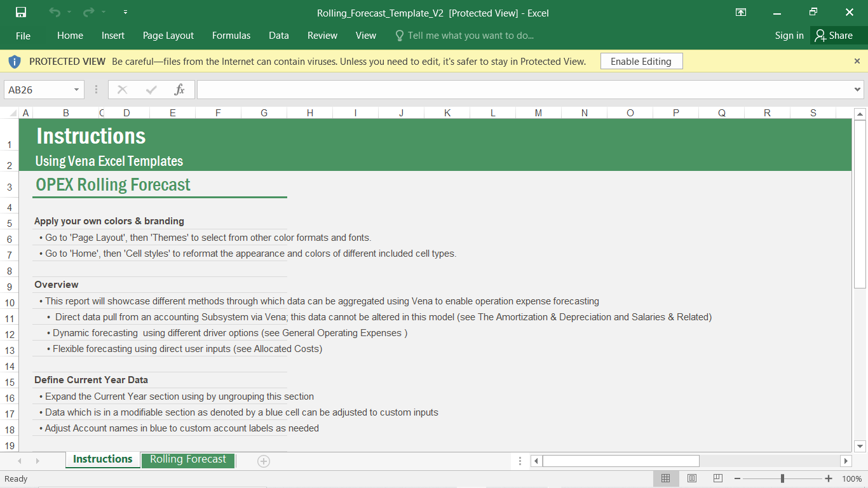868x488 pixels.
Task: Open the Formulas ribbon tab
Action: (231, 36)
